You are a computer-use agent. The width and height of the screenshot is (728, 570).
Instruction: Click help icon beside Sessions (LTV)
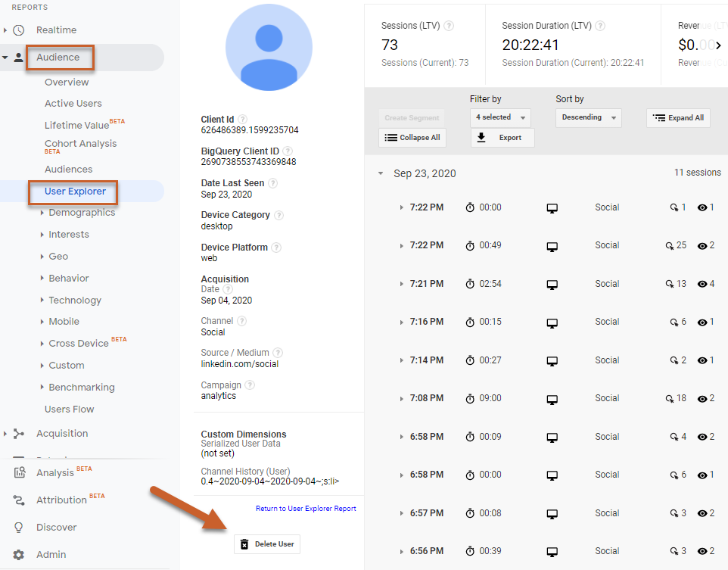pyautogui.click(x=449, y=26)
